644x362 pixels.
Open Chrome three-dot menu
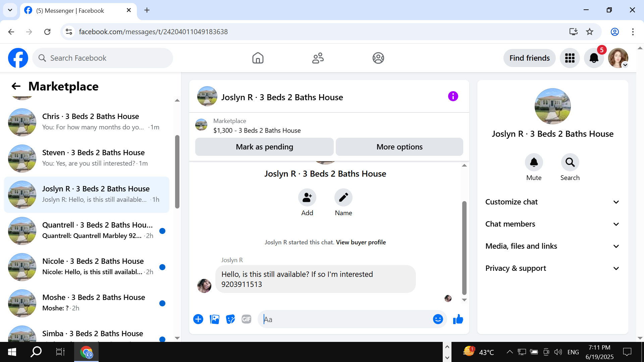pos(633,32)
